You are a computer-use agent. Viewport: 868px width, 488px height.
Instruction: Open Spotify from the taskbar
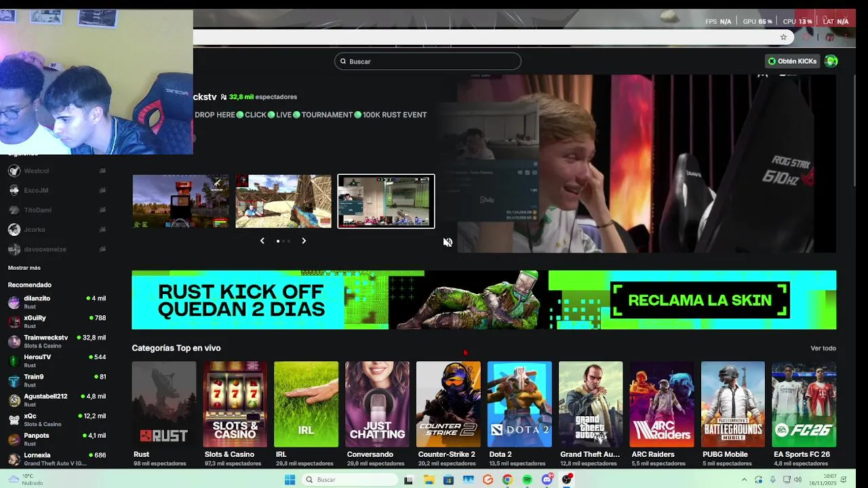coord(527,480)
